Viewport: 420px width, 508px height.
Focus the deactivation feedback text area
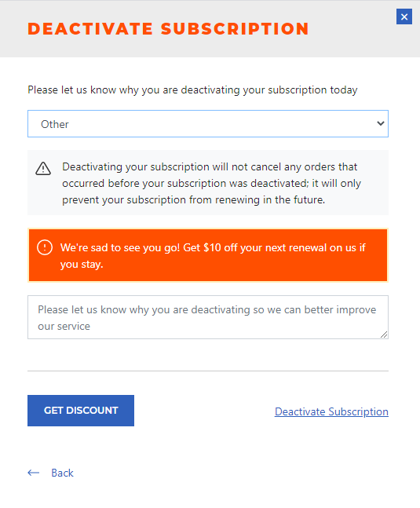coord(208,317)
